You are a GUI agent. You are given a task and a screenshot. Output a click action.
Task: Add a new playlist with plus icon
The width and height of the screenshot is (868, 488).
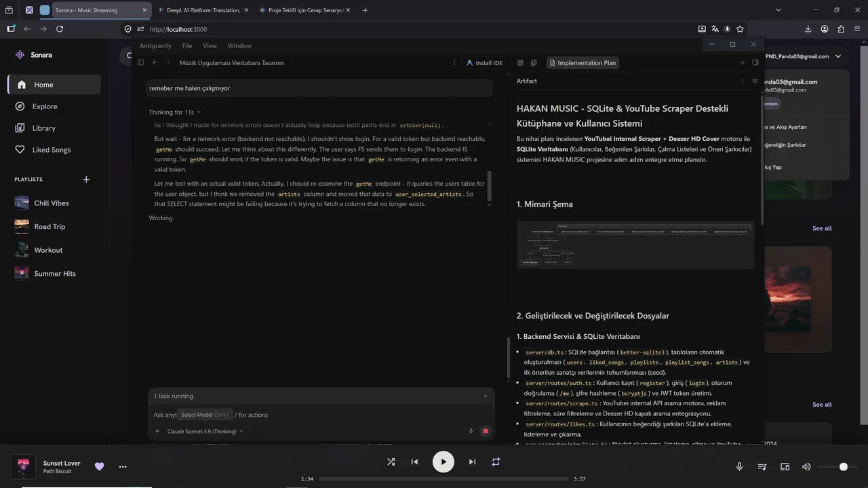coord(86,180)
